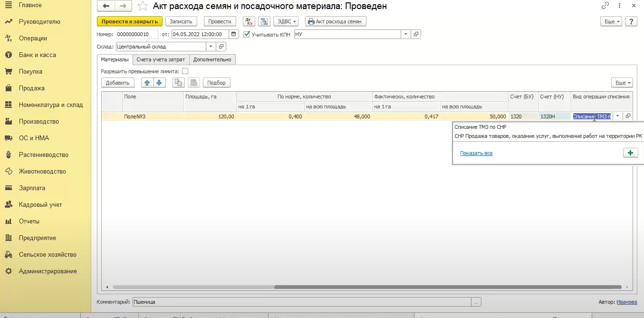
Task: Open the Дополнительно tab
Action: click(212, 59)
